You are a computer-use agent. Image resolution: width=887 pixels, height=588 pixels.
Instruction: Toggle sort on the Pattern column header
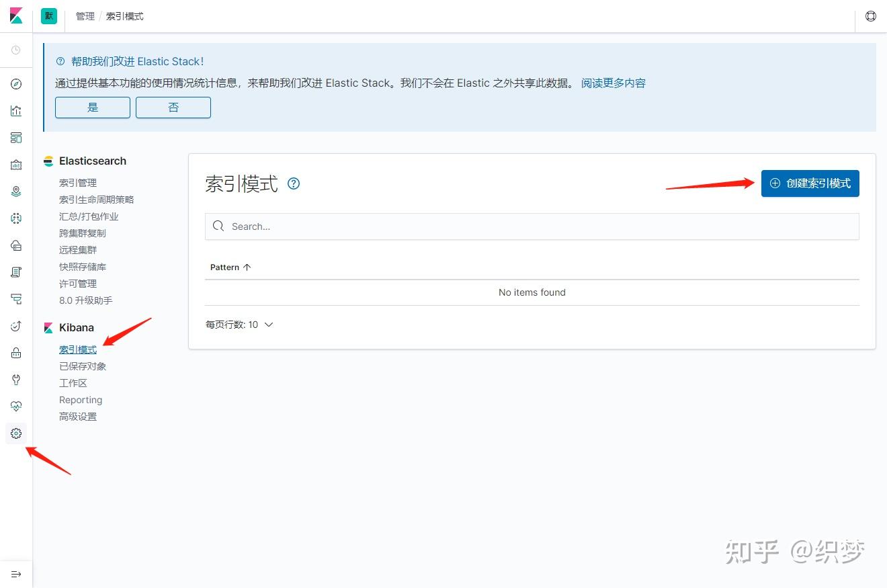230,267
